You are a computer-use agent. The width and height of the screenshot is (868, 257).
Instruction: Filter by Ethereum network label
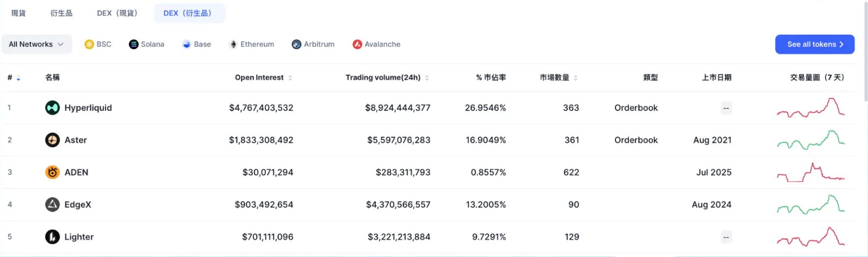(x=257, y=44)
